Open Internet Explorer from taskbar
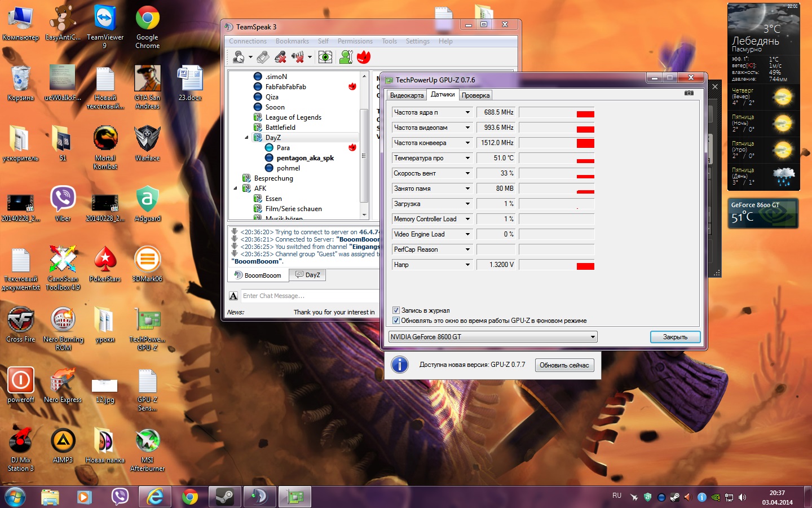812x508 pixels. pos(155,497)
